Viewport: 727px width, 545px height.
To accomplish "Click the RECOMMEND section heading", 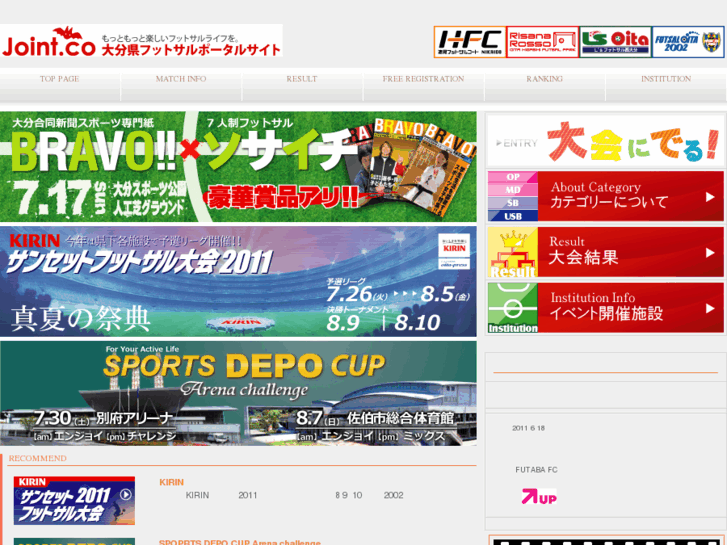I will [x=38, y=458].
